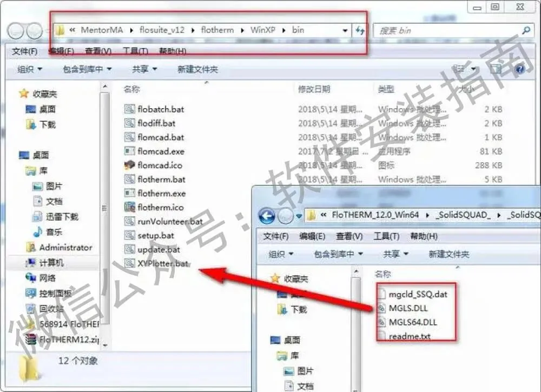541x392 pixels.
Task: Open 包含到库中 dropdown in bin window
Action: 87,69
